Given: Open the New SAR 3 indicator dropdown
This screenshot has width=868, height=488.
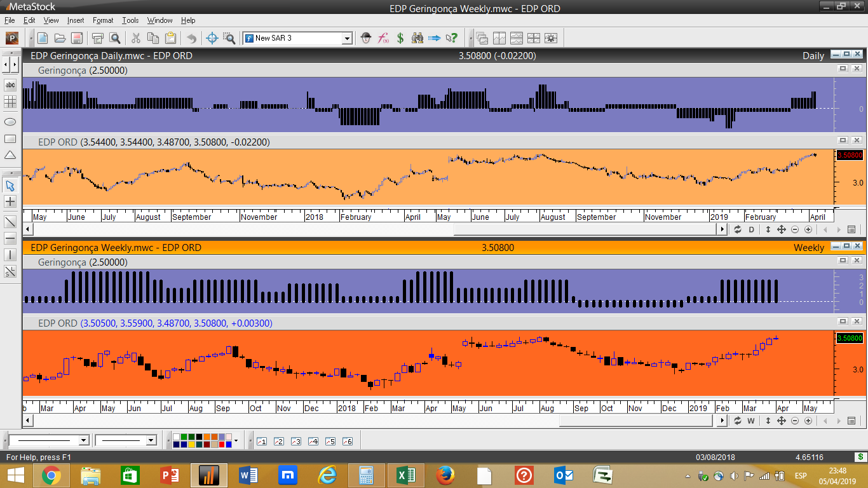Looking at the screenshot, I should click(x=347, y=38).
